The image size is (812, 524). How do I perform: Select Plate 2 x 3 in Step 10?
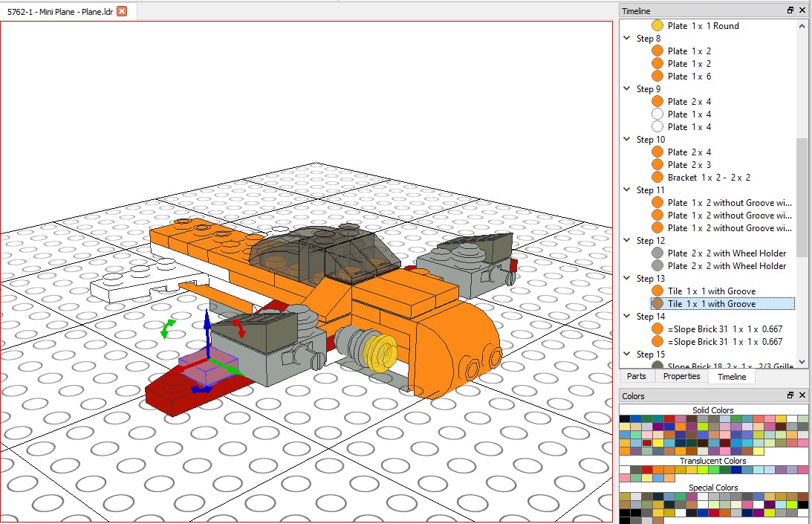click(x=689, y=165)
